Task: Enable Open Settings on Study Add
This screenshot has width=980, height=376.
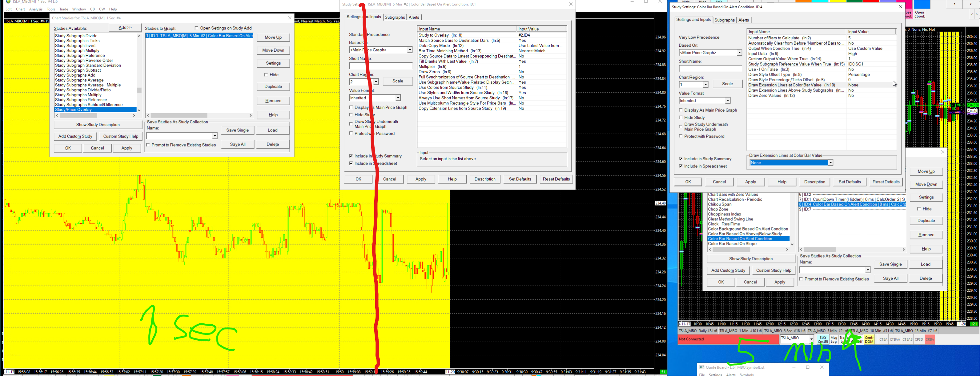Action: [x=197, y=28]
